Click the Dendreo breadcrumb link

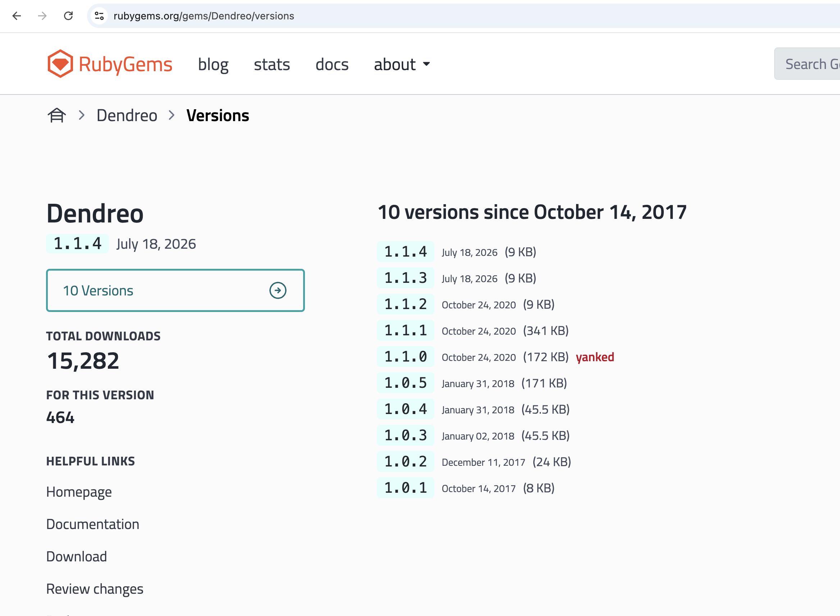point(127,115)
